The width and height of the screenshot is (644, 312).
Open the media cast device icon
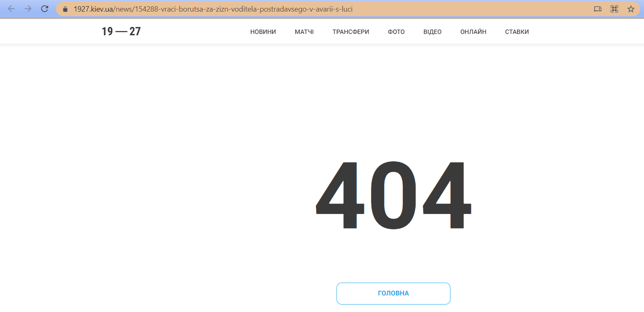pyautogui.click(x=597, y=9)
